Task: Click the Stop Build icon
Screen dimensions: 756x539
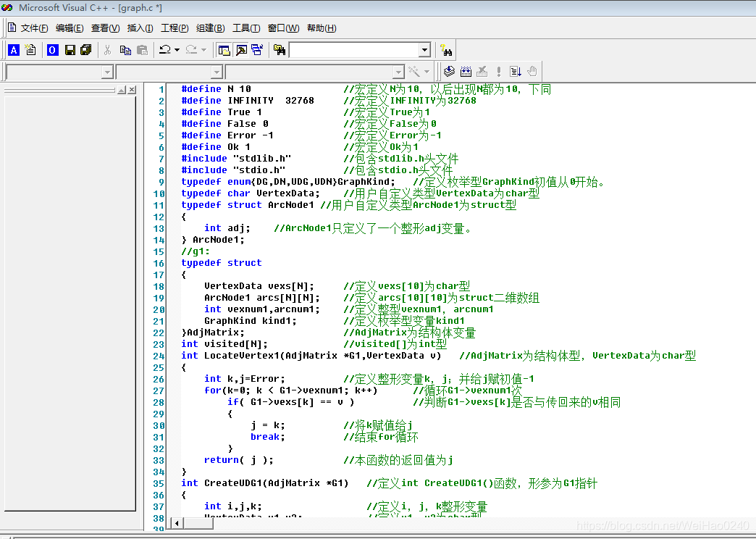Action: (482, 72)
